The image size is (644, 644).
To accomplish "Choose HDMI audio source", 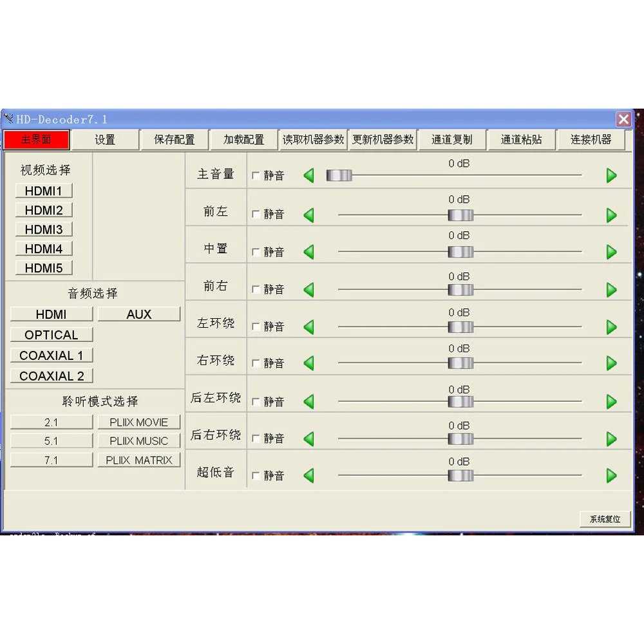I will [x=52, y=314].
